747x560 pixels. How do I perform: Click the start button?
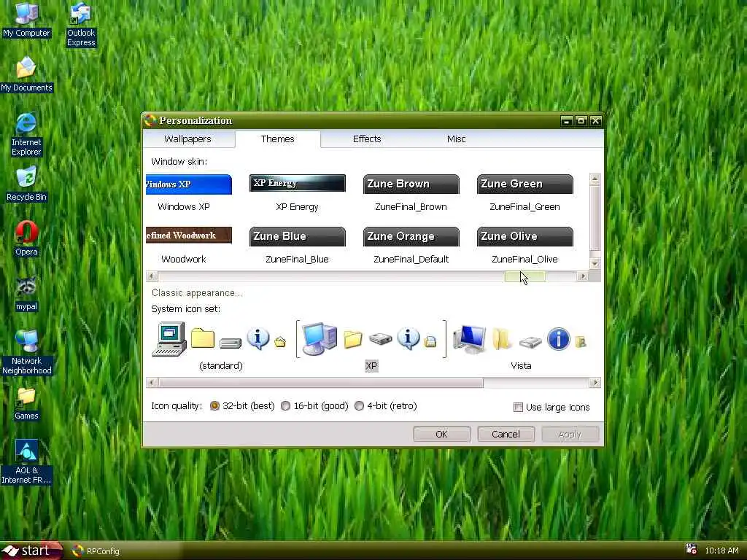(x=31, y=551)
